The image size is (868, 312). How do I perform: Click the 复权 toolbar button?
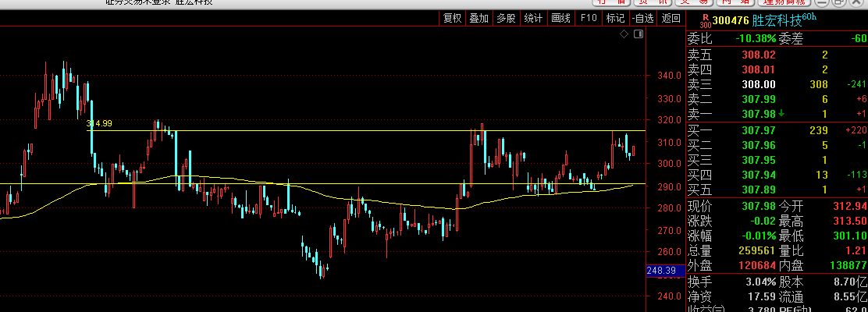452,18
